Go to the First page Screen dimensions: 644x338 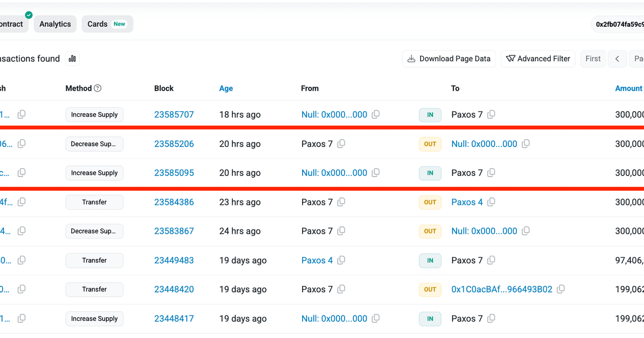point(593,59)
